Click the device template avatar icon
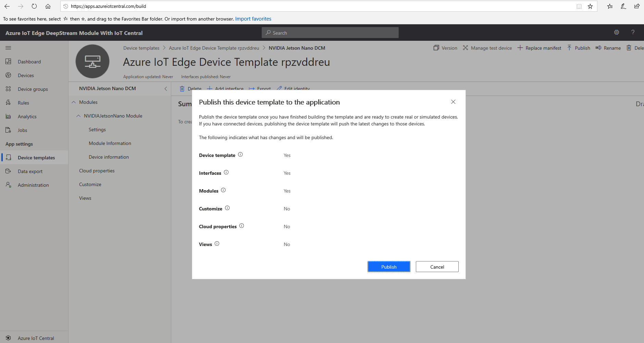This screenshot has width=644, height=343. tap(92, 61)
